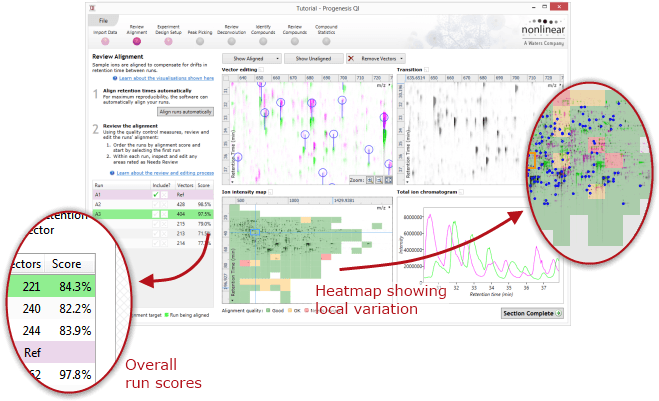
Task: Go to Compound Statistics step circle
Action: pyautogui.click(x=326, y=41)
